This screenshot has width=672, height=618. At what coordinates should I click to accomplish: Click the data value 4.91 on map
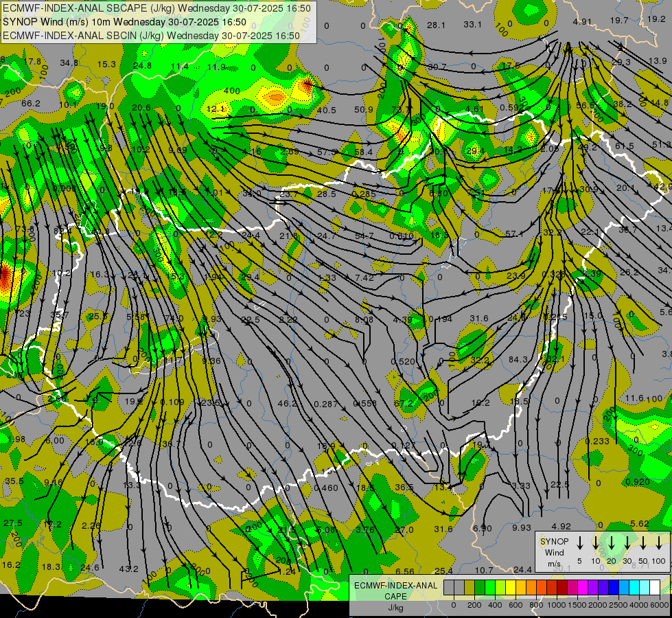click(x=583, y=22)
